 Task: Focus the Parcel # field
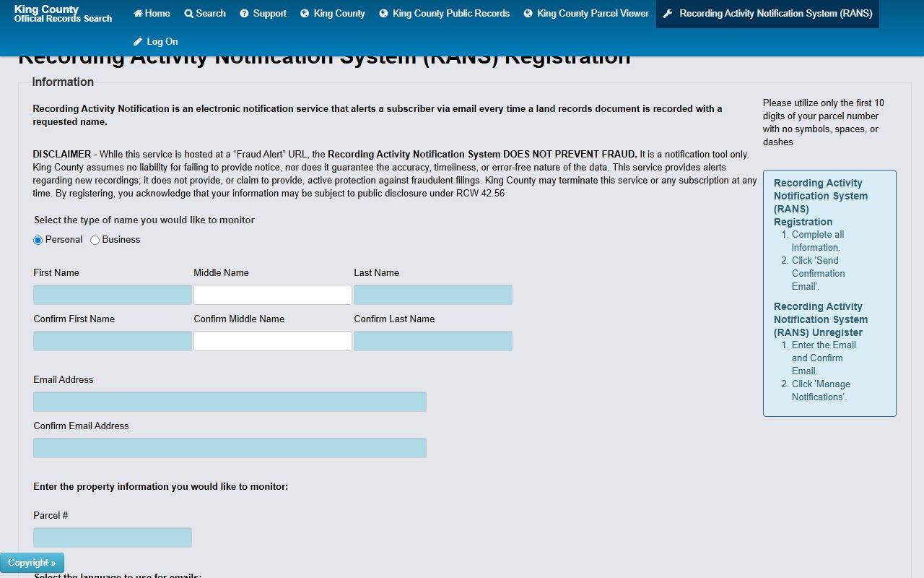click(113, 538)
